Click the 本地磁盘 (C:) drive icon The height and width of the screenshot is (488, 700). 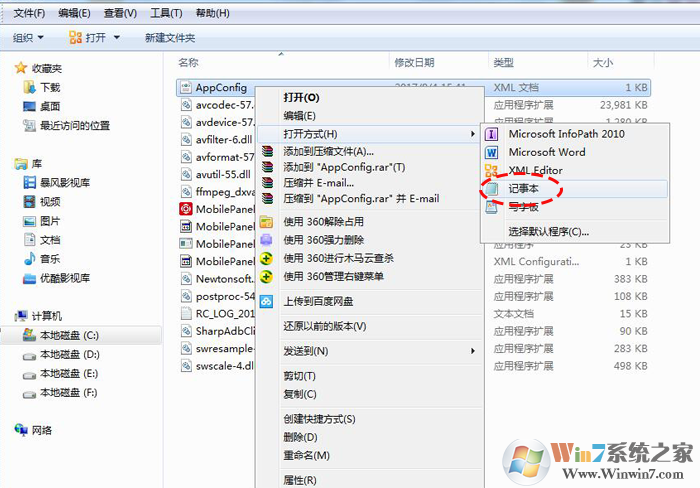click(29, 335)
